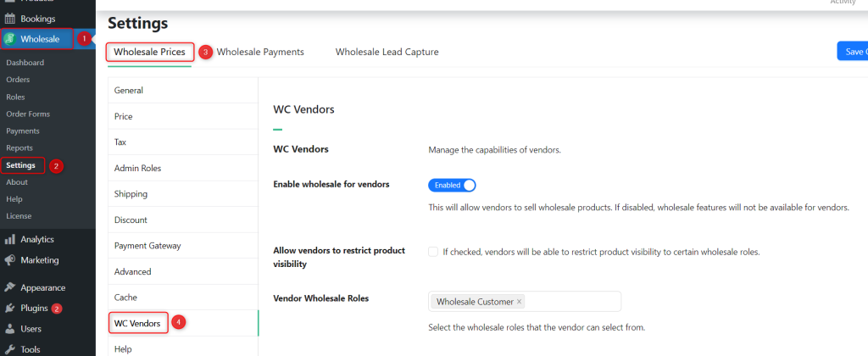Open Order Forms submenu link

pyautogui.click(x=28, y=114)
